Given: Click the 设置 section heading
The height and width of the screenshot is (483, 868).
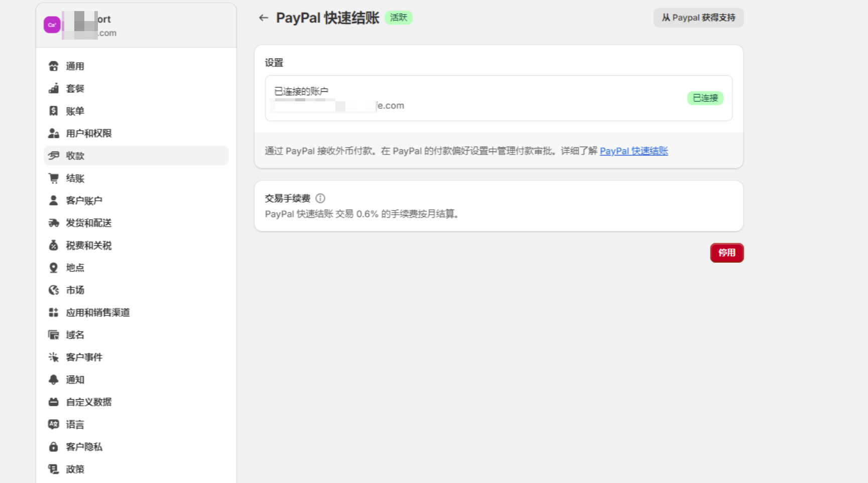Looking at the screenshot, I should coord(274,63).
